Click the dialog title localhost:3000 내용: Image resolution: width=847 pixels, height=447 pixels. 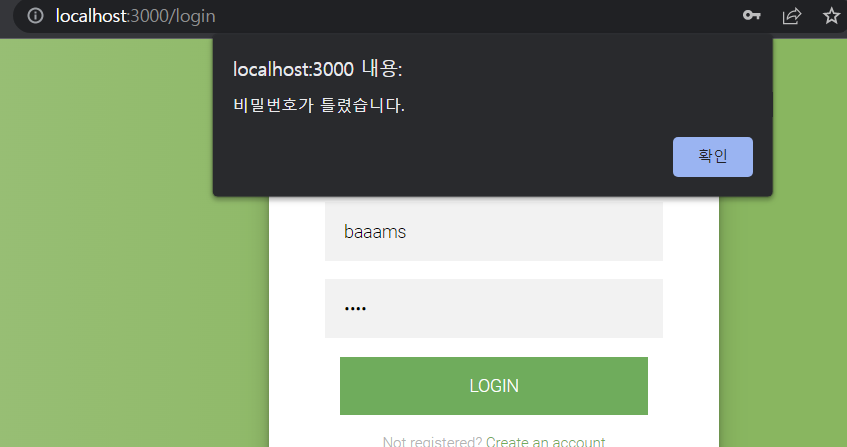click(x=318, y=69)
